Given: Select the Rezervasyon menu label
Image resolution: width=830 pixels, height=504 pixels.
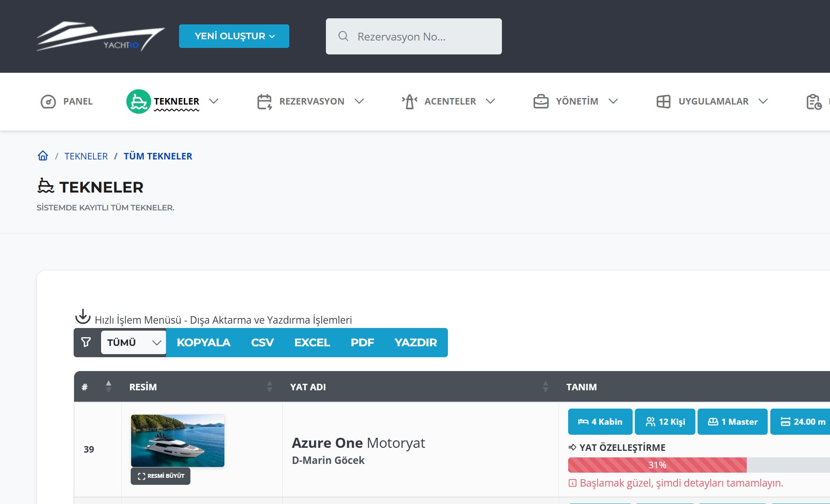Looking at the screenshot, I should [x=312, y=101].
